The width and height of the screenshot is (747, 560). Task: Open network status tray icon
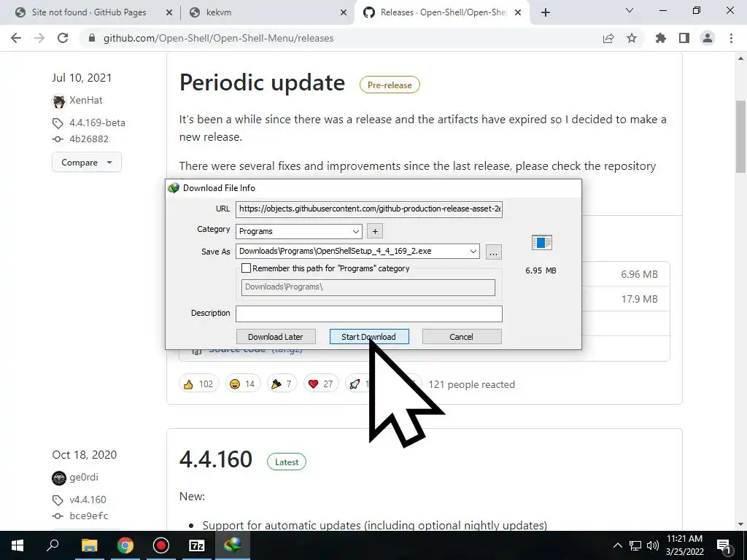click(635, 545)
